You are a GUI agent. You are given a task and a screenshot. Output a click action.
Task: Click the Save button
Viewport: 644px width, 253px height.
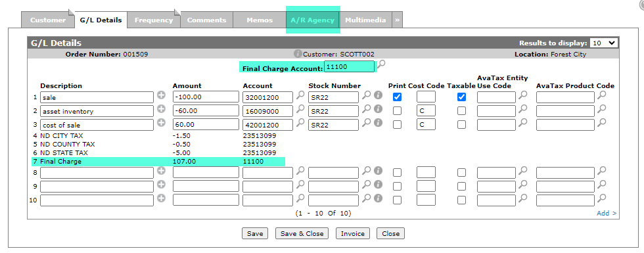(255, 233)
